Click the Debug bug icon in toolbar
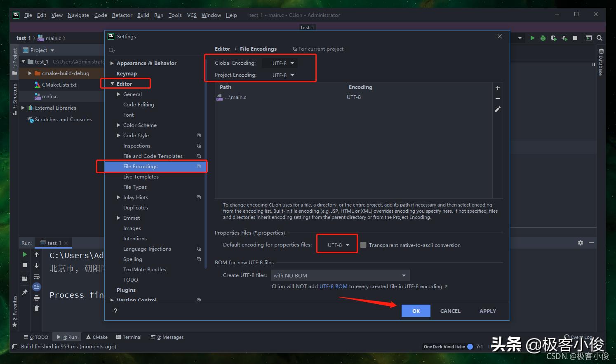 (543, 38)
